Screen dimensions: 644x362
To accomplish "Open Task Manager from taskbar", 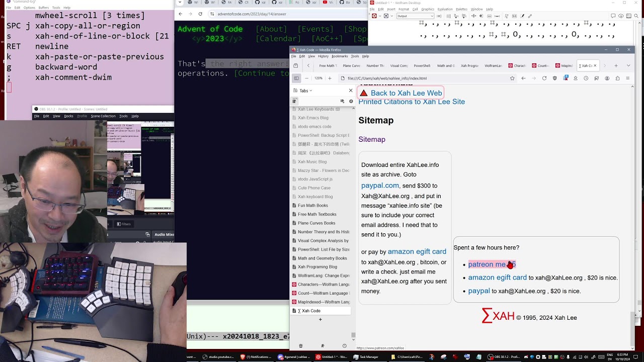I will (366, 357).
